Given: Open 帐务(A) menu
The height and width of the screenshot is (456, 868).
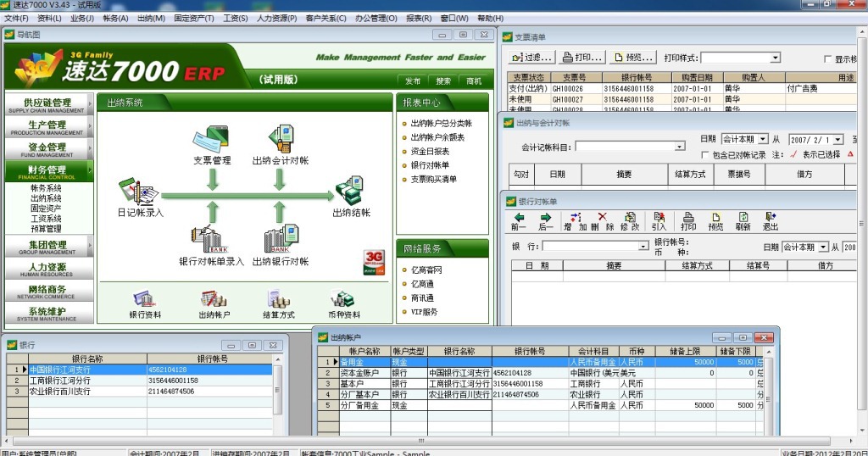Looking at the screenshot, I should 115,19.
